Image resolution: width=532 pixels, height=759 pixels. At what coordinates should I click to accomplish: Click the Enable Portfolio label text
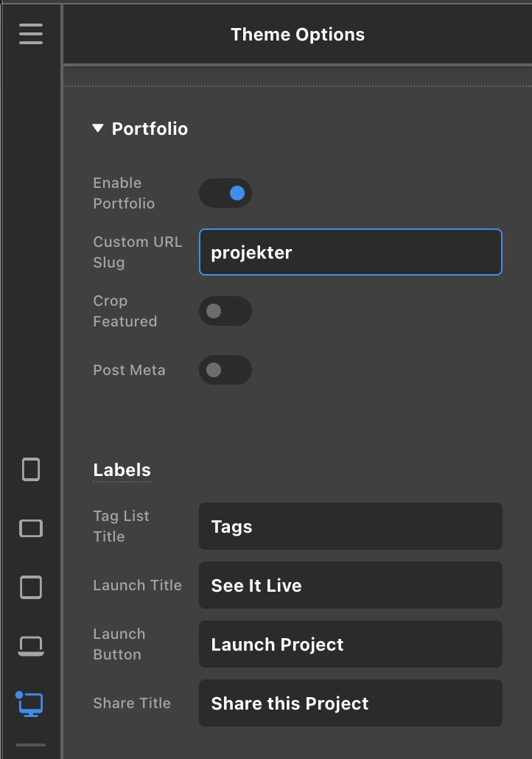pos(124,193)
